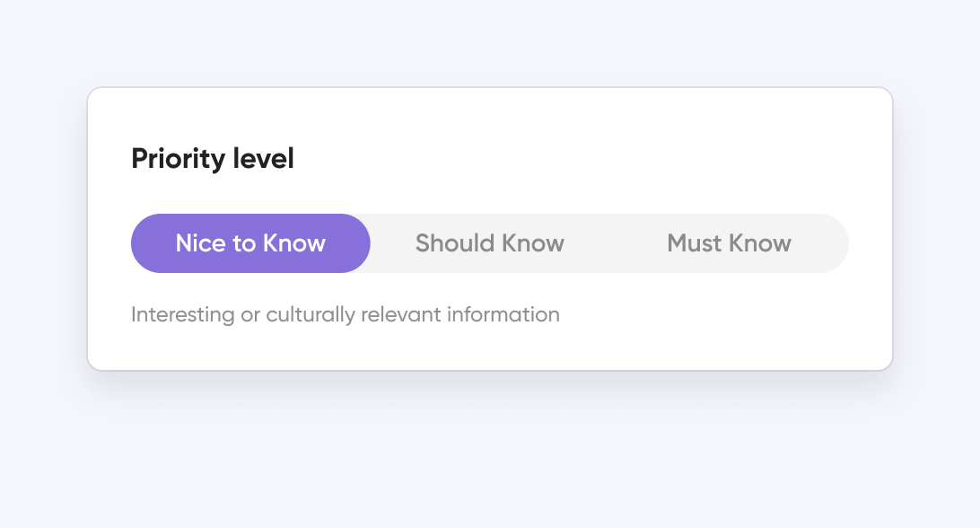980x528 pixels.
Task: Tap the gray Must Know label
Action: pyautogui.click(x=729, y=243)
